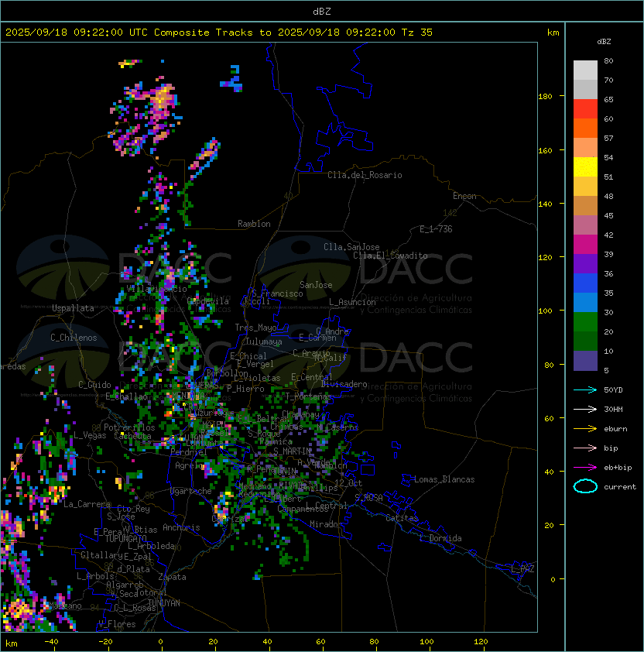Click the 'current' legend label
The height and width of the screenshot is (652, 644).
pyautogui.click(x=620, y=486)
